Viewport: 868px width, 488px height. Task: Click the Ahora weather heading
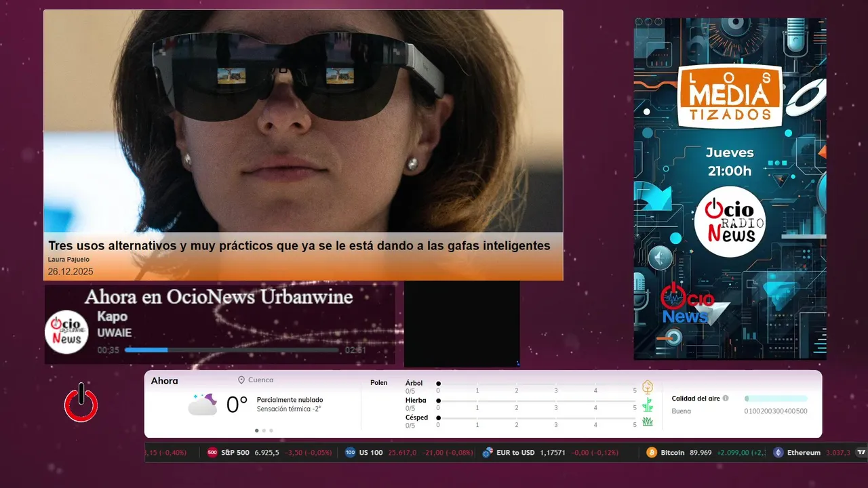coord(165,381)
